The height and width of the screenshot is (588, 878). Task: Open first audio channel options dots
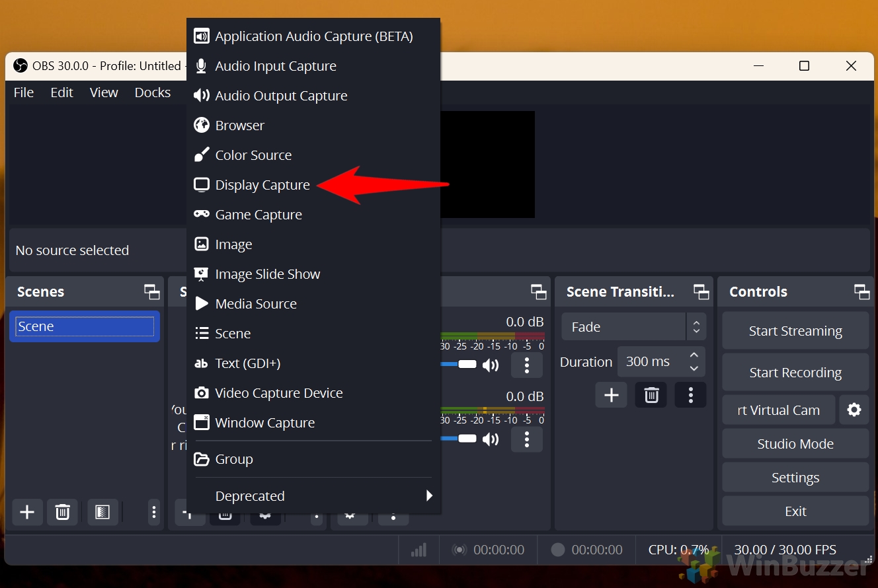[x=527, y=365]
